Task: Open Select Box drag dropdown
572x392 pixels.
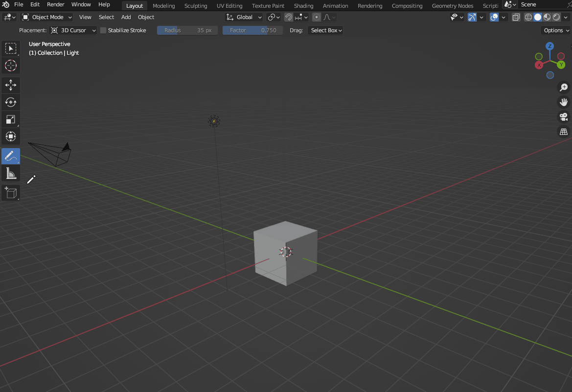Action: (x=326, y=30)
